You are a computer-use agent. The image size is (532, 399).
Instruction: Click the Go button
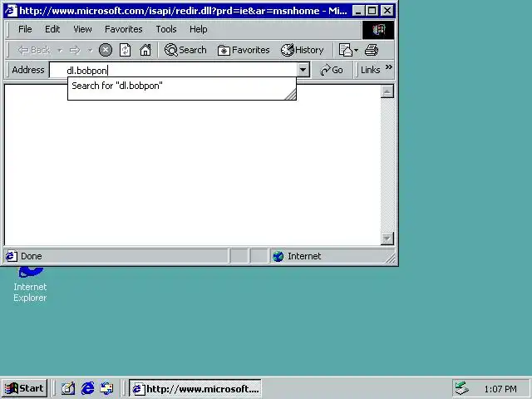coord(332,70)
